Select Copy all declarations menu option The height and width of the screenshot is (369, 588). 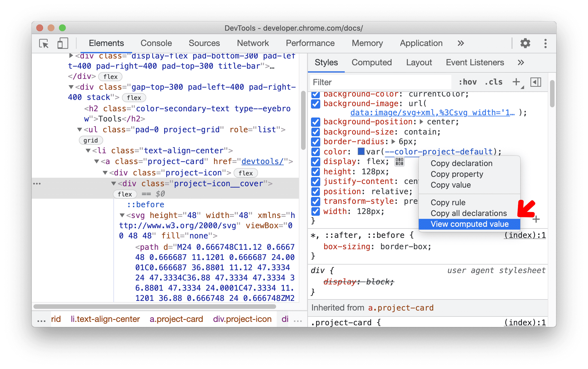tap(468, 213)
